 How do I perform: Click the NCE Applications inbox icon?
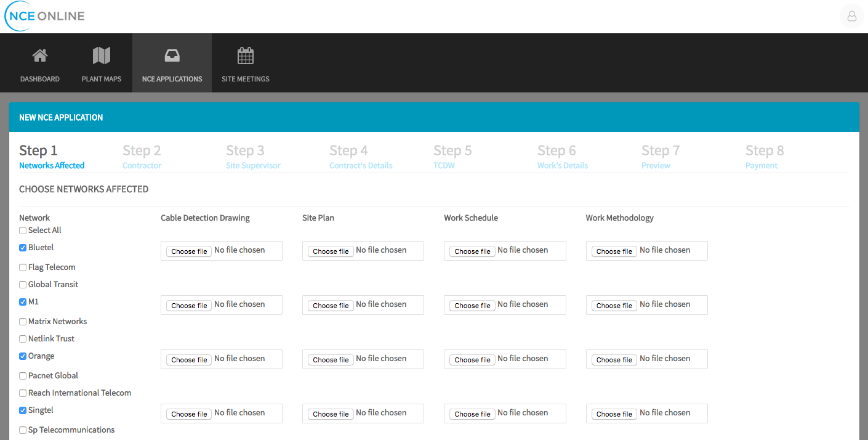172,56
